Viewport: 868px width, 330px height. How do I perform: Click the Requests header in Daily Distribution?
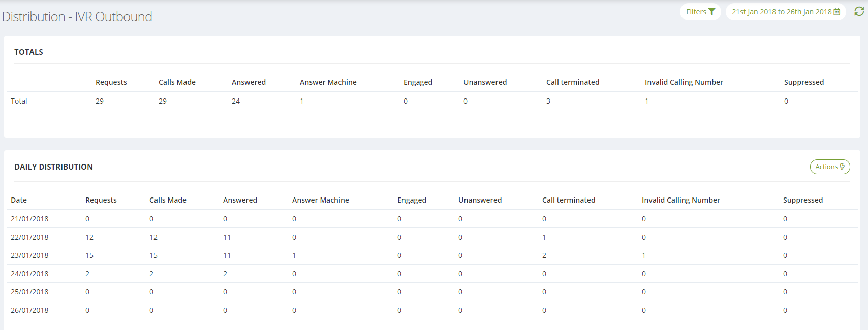(101, 200)
